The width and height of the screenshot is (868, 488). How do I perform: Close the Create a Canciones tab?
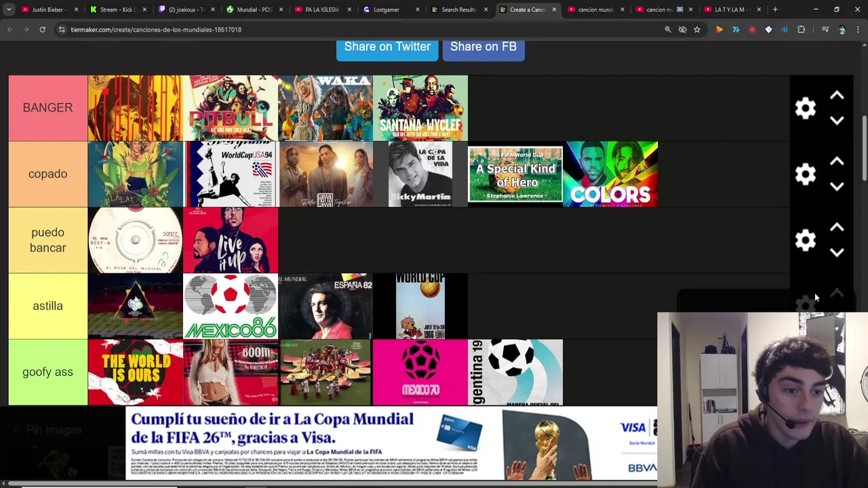(x=554, y=9)
